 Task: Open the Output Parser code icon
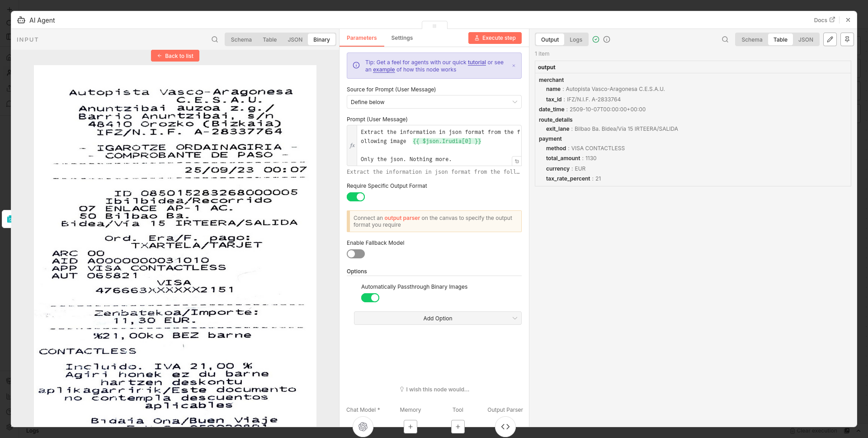tap(505, 427)
